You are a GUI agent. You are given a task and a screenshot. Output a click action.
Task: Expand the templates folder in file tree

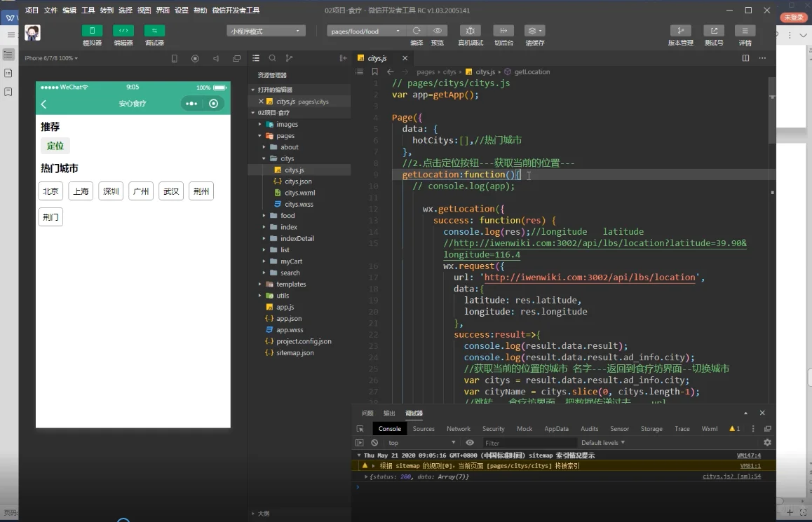click(290, 284)
